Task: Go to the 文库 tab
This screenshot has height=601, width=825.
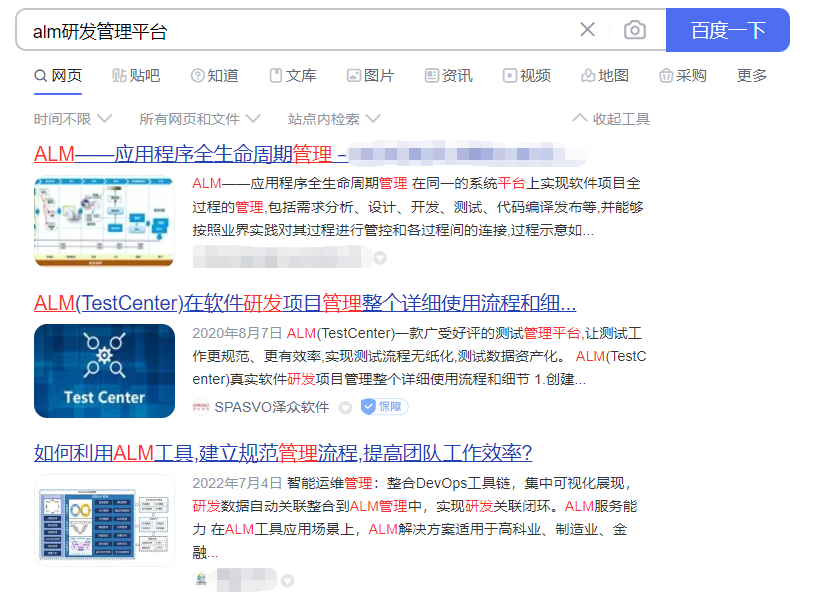Action: tap(293, 76)
